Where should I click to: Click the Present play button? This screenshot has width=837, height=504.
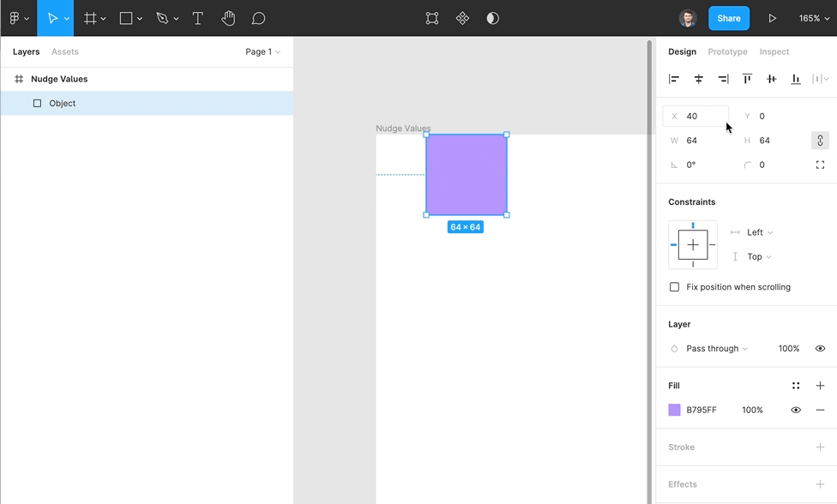[772, 18]
